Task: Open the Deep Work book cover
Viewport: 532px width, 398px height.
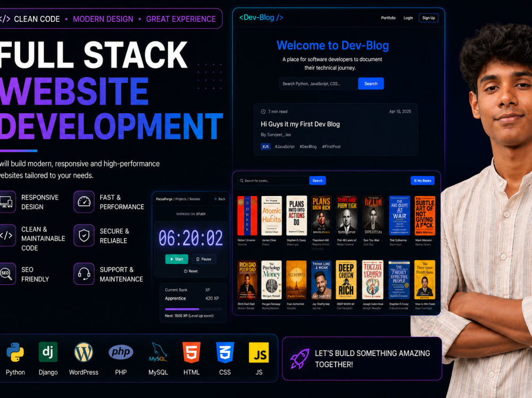Action: pos(346,280)
